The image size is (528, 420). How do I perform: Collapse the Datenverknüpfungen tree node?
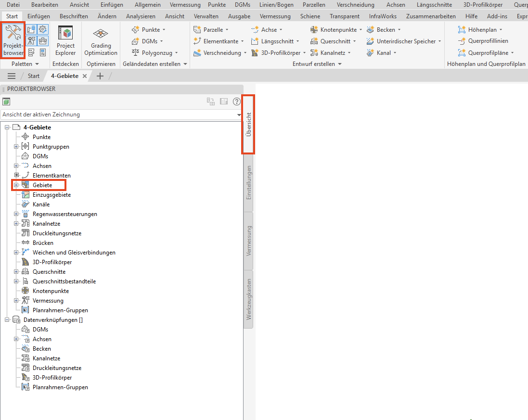click(x=7, y=320)
